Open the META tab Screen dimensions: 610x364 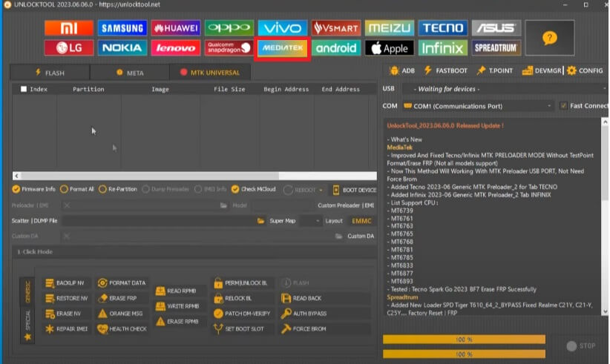(130, 73)
